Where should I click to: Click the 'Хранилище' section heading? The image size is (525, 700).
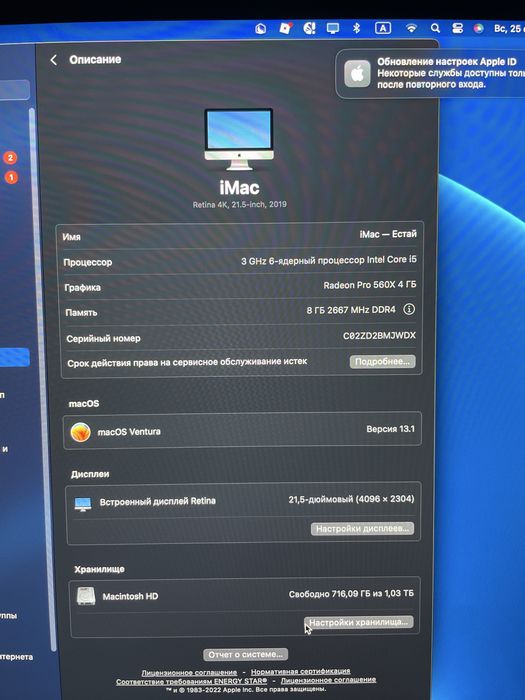click(99, 569)
